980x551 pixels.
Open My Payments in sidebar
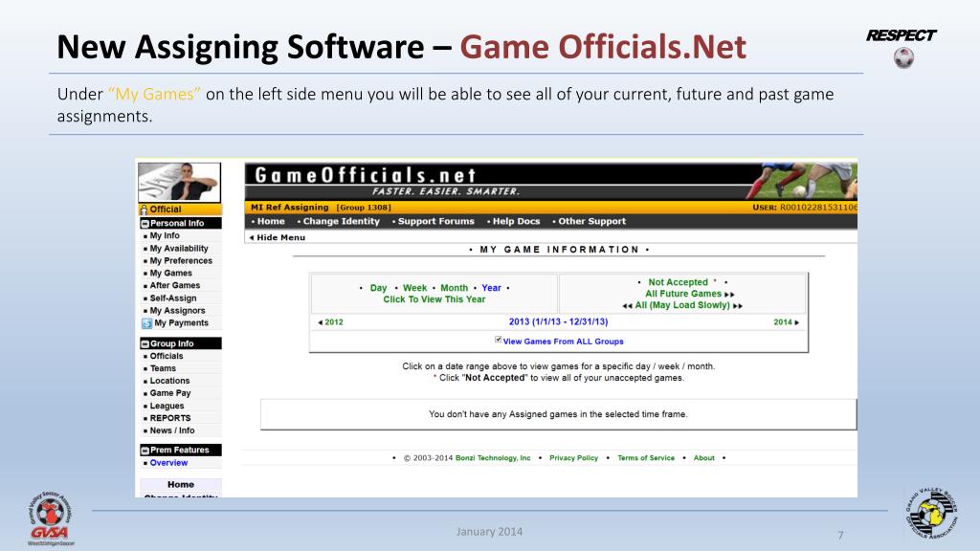(x=181, y=323)
